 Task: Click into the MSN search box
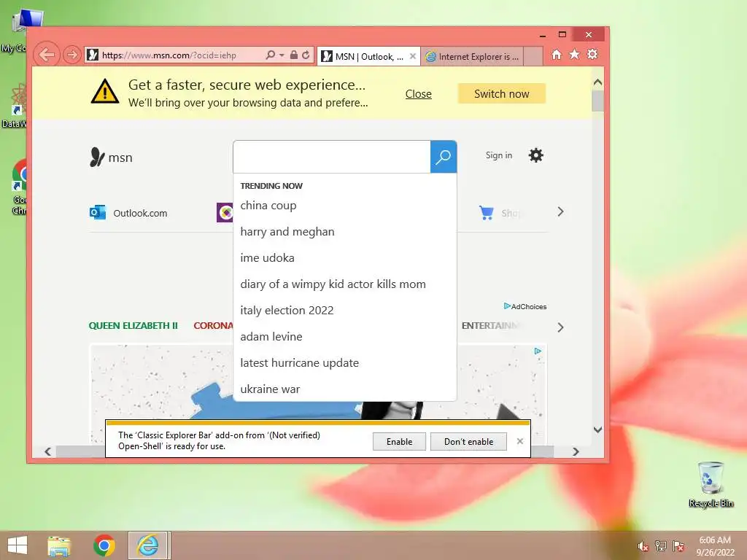pyautogui.click(x=332, y=157)
